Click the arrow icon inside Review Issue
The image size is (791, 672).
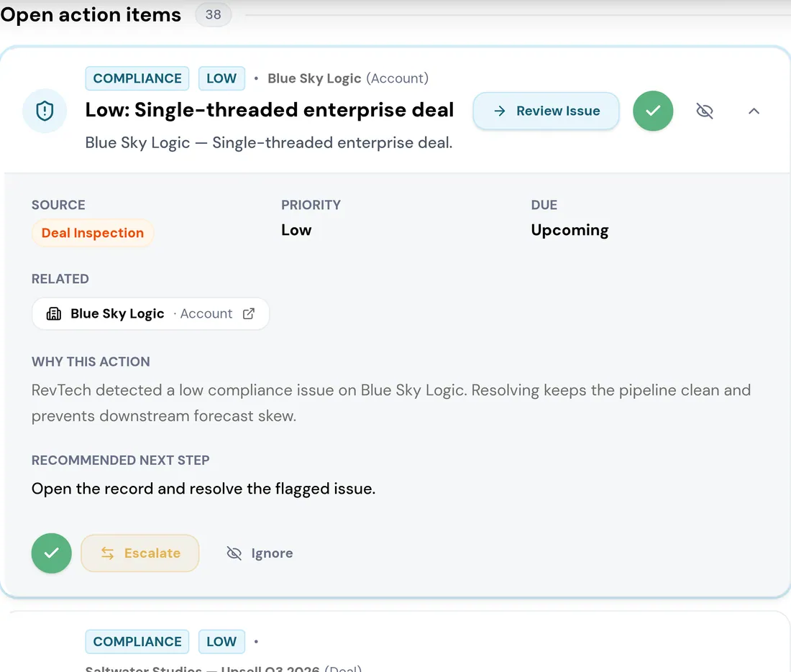point(500,111)
